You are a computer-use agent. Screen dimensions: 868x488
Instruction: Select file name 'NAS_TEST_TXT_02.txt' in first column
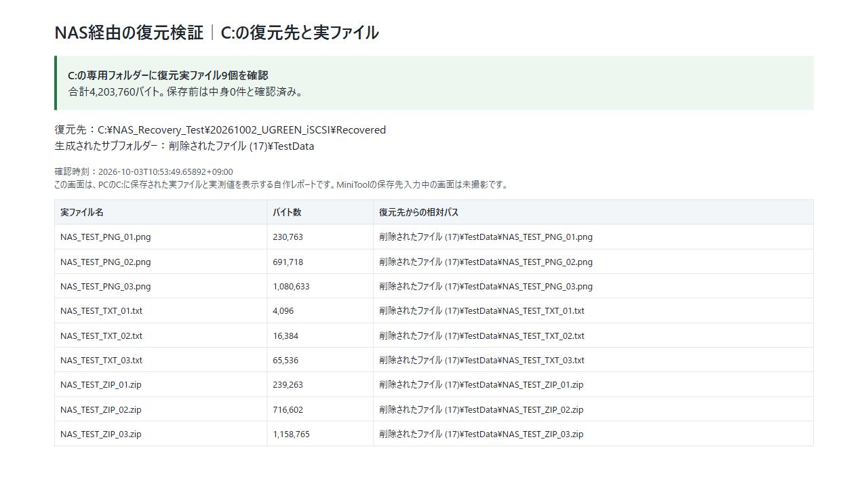101,335
